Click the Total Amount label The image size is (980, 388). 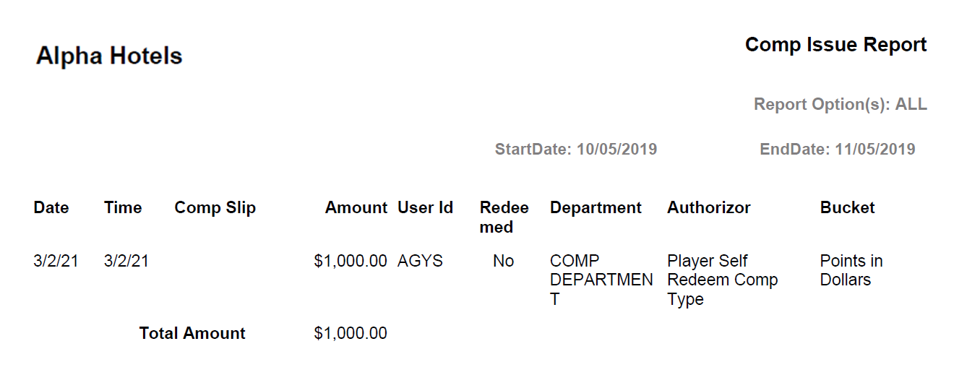pyautogui.click(x=192, y=333)
